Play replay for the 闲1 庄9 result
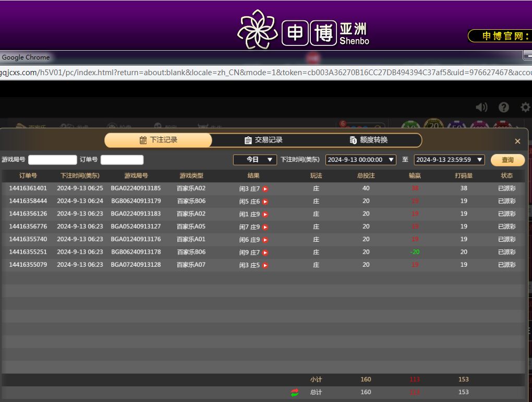The width and height of the screenshot is (532, 402). tap(265, 214)
